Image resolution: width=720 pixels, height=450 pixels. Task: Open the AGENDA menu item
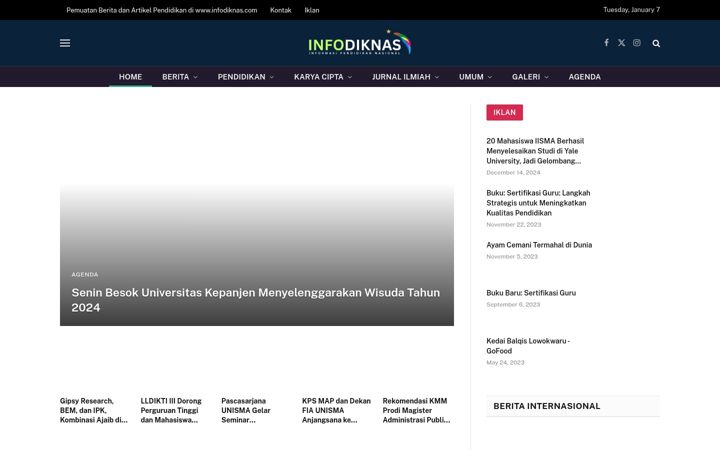click(585, 77)
